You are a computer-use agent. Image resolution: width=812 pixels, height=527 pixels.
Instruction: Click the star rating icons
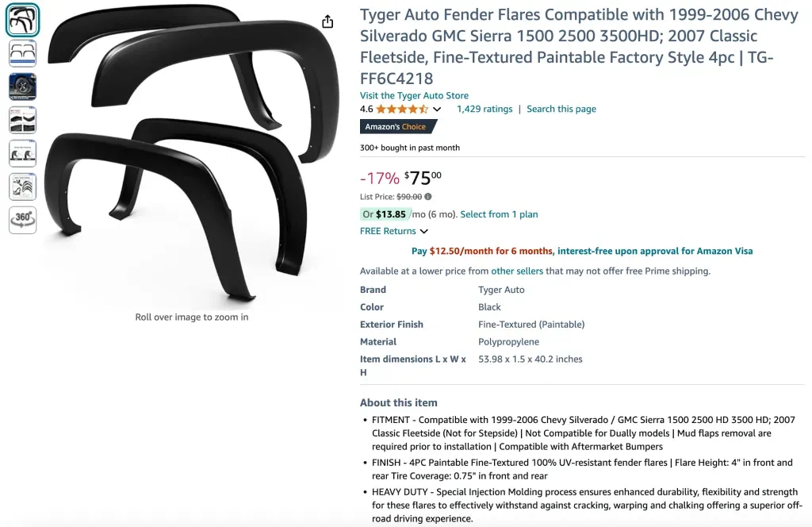click(x=402, y=110)
